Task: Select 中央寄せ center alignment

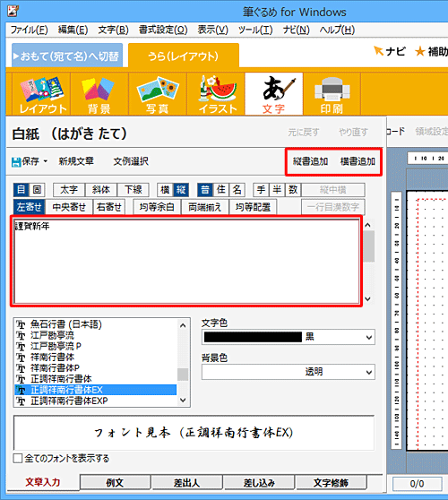Action: pyautogui.click(x=69, y=207)
